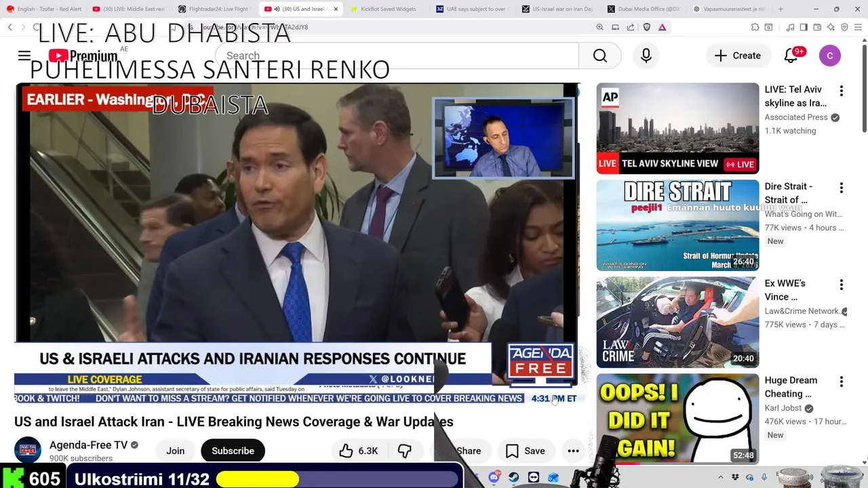
Task: Open options for LIVE Tel Aviv skyline video
Action: [841, 91]
